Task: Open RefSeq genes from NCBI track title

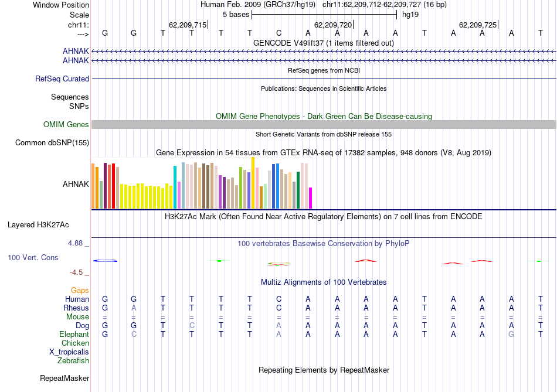Action: [x=324, y=70]
